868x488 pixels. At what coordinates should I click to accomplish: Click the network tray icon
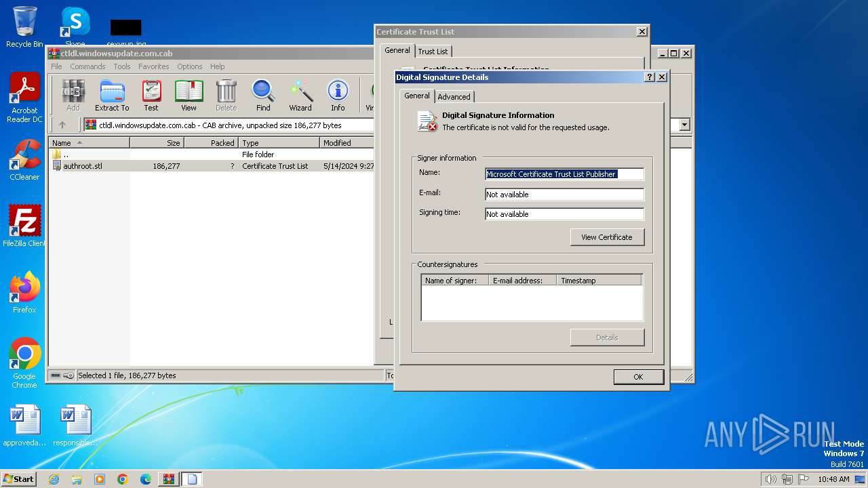[x=787, y=479]
